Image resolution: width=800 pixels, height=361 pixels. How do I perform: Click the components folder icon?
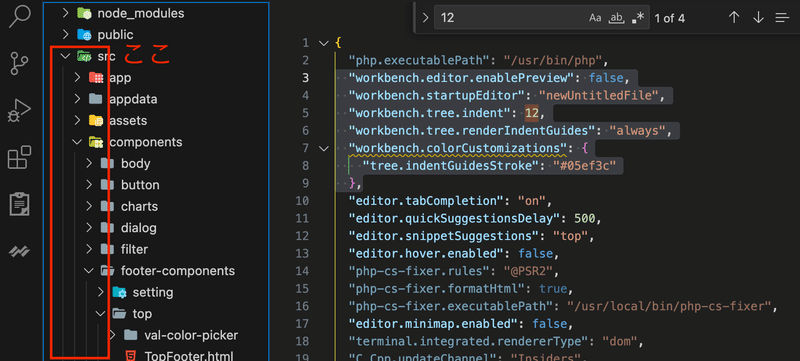(96, 142)
